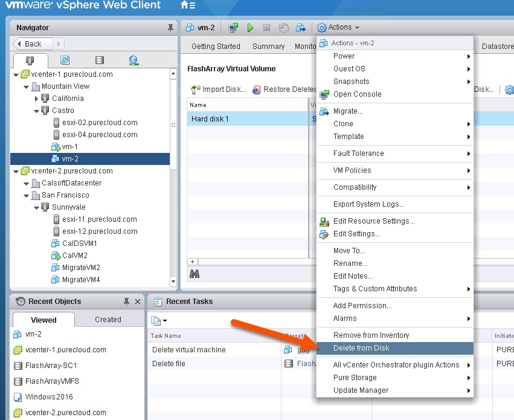
Task: Click the Back button in Navigator
Action: (32, 44)
